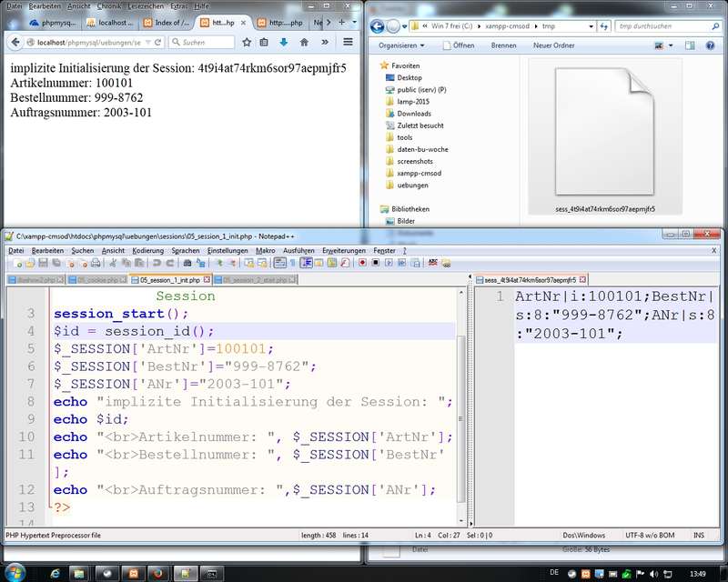Click Explorer back navigation arrow
Viewport: 728px width, 582px height.
[x=378, y=25]
